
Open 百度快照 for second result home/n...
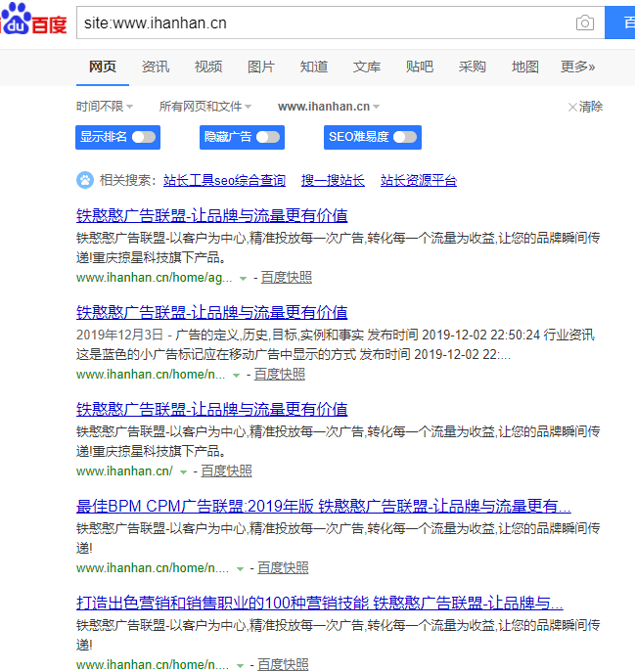pyautogui.click(x=280, y=375)
